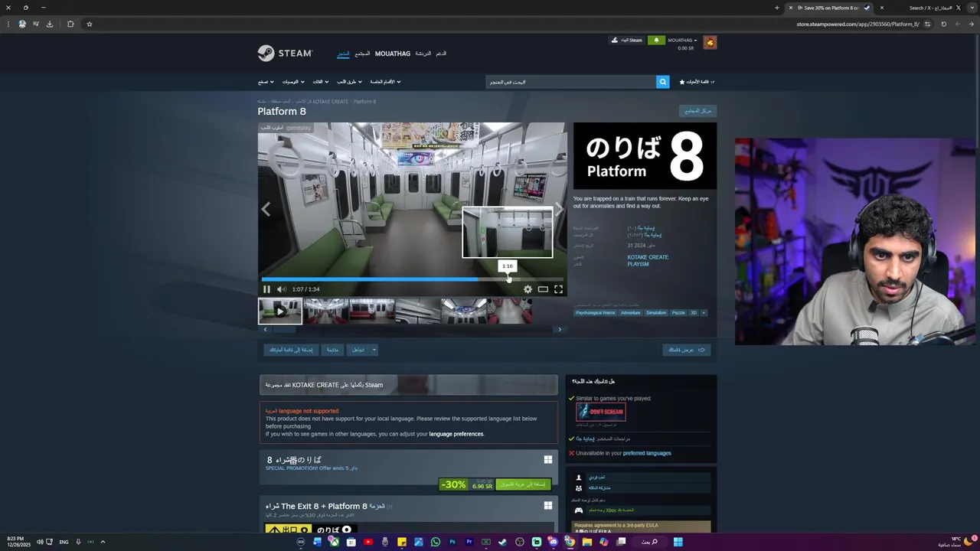Expand more tags with plus button
Image resolution: width=980 pixels, height=551 pixels.
[704, 312]
